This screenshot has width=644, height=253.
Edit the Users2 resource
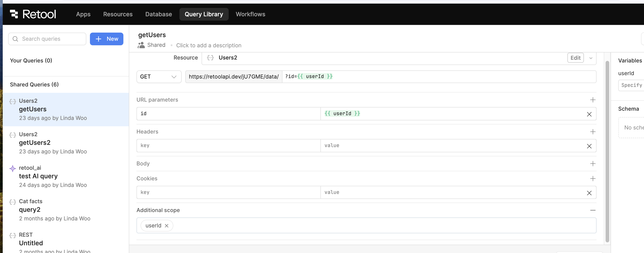pyautogui.click(x=575, y=58)
